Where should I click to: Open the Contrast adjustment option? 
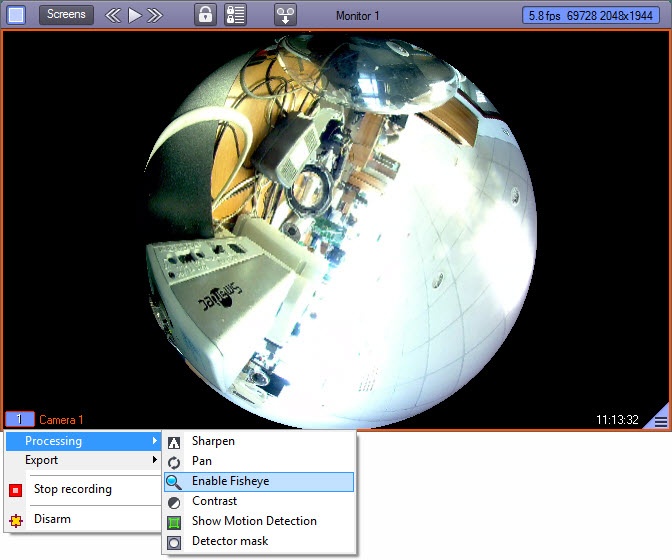(x=214, y=501)
